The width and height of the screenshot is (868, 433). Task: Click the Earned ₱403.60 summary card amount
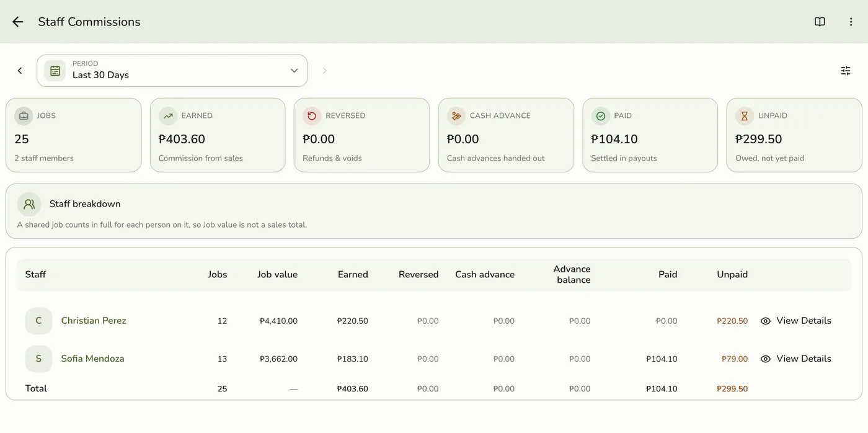click(x=182, y=139)
